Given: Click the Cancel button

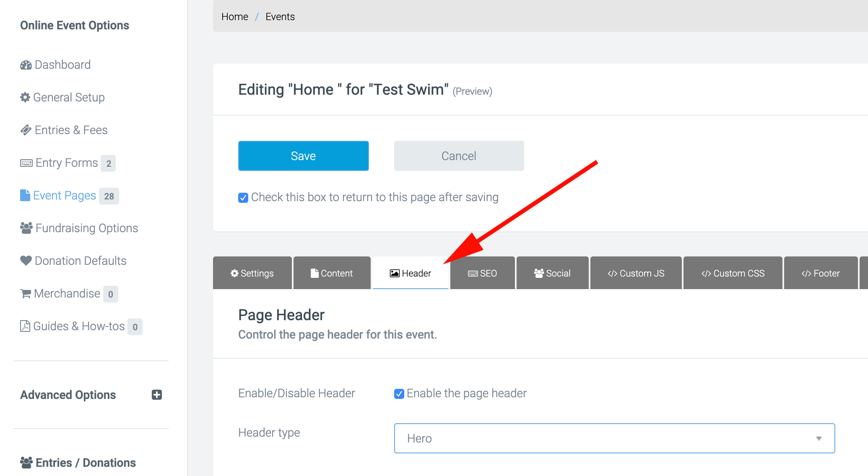Looking at the screenshot, I should tap(459, 156).
